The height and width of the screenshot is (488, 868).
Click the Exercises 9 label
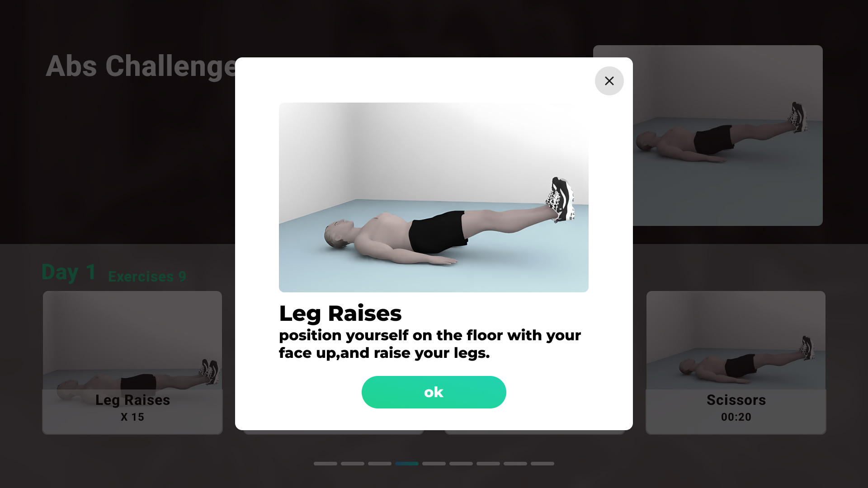point(147,277)
